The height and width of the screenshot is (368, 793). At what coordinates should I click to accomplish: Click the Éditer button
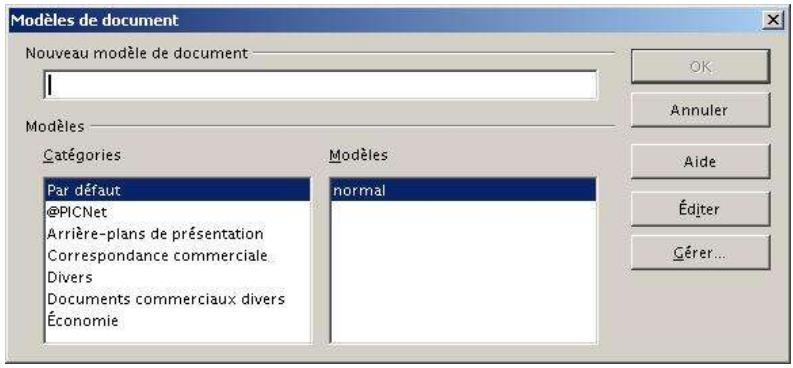(700, 209)
